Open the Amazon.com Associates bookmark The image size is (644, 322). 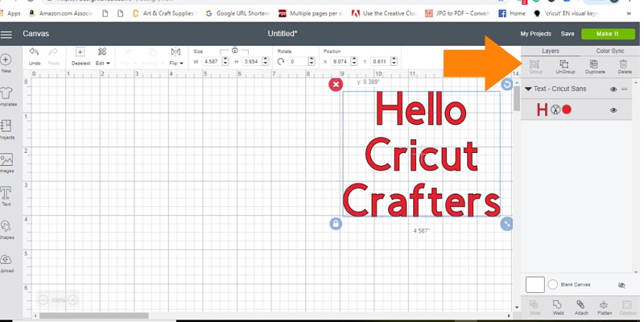pyautogui.click(x=61, y=13)
